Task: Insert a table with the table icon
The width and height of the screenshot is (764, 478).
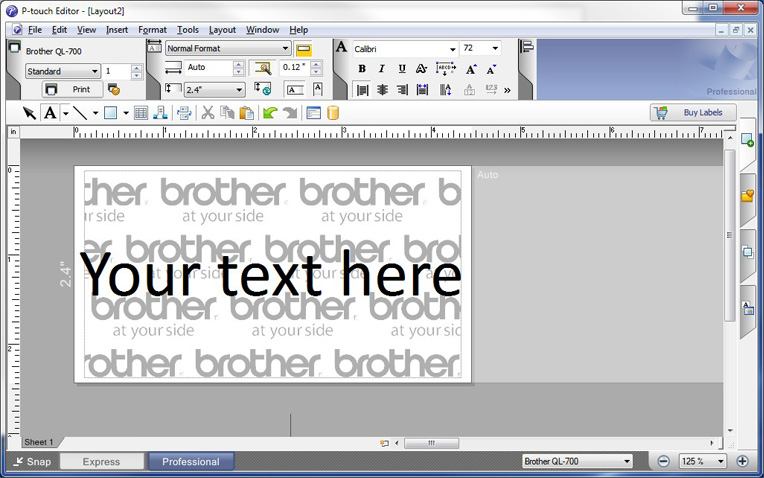Action: (x=141, y=113)
